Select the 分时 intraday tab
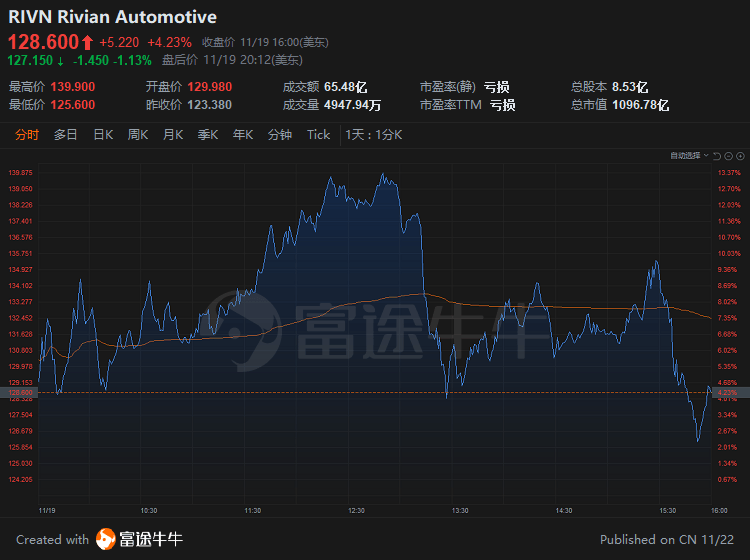The image size is (750, 560). click(x=27, y=135)
